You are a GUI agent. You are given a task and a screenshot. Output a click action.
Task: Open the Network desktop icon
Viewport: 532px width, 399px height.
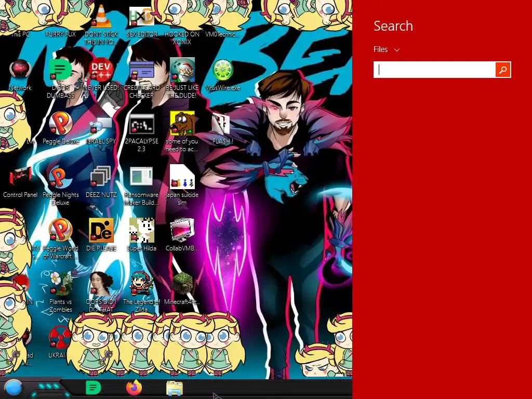[20, 70]
